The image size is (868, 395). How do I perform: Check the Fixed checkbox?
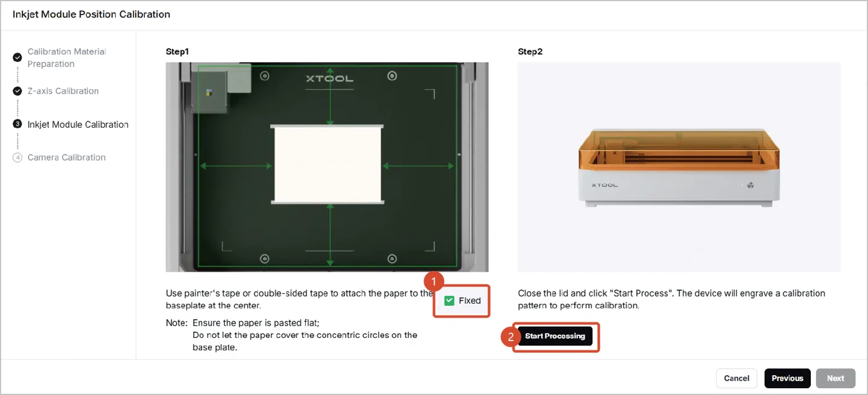pyautogui.click(x=449, y=301)
